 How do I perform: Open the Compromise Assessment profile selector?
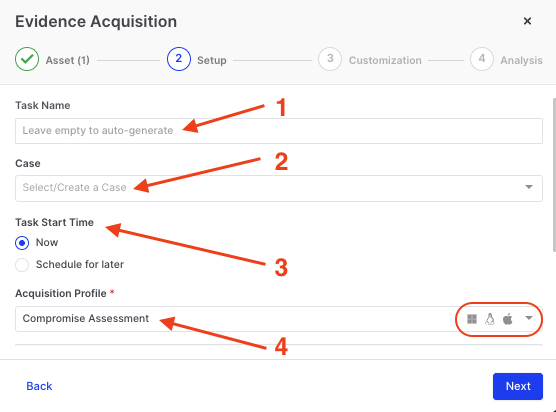[279, 319]
